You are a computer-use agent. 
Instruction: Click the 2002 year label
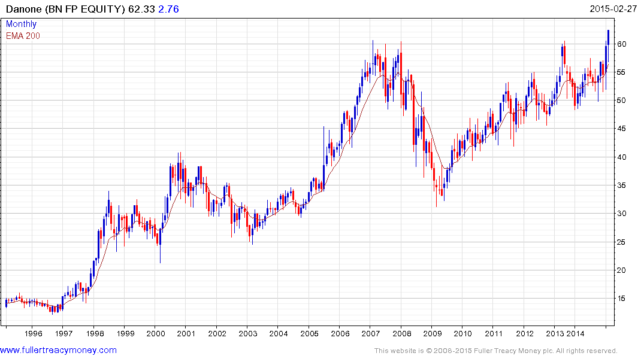[x=217, y=333]
